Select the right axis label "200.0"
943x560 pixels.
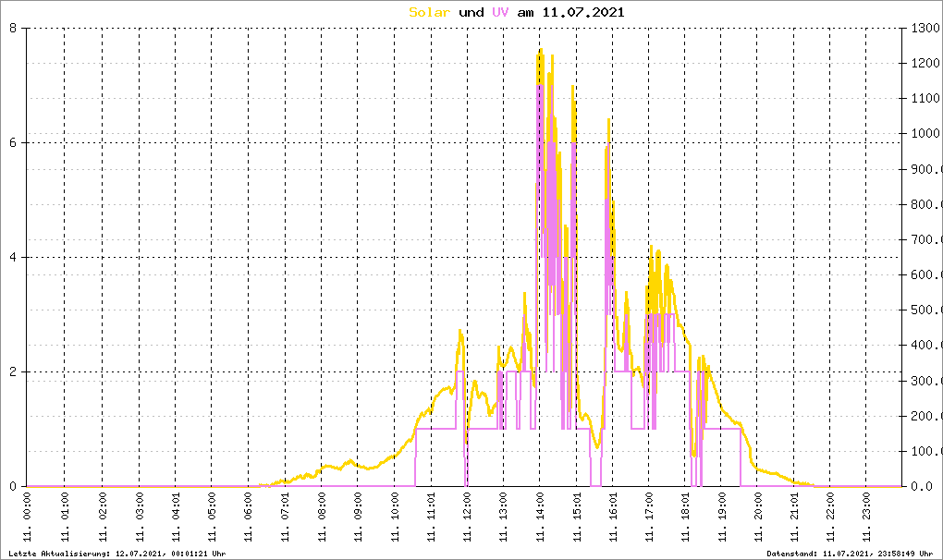pyautogui.click(x=926, y=416)
